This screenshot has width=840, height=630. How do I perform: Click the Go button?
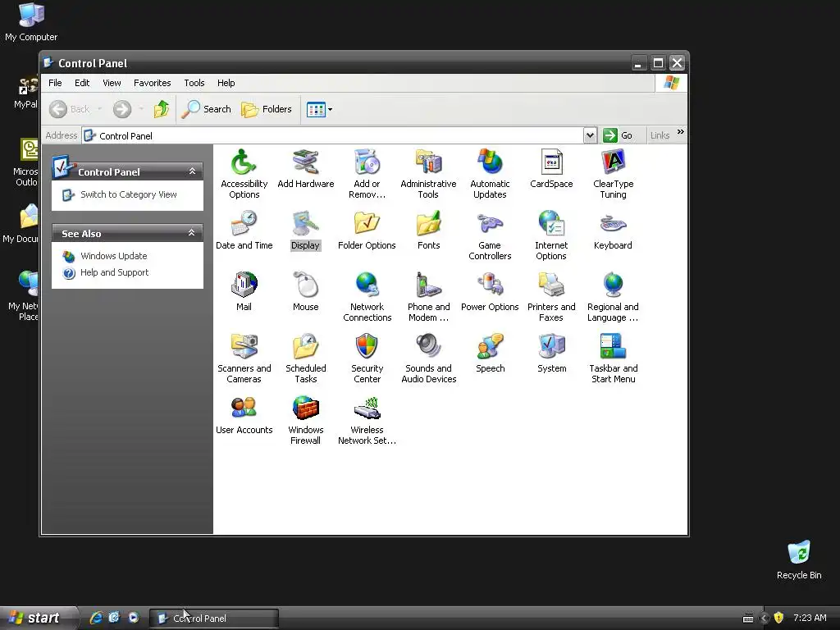tap(618, 135)
